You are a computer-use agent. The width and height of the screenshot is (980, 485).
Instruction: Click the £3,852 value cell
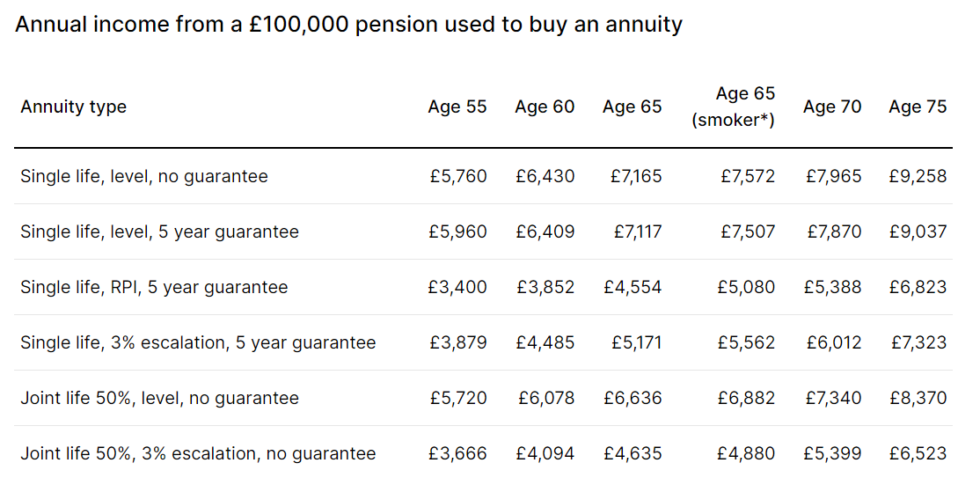[x=545, y=287]
